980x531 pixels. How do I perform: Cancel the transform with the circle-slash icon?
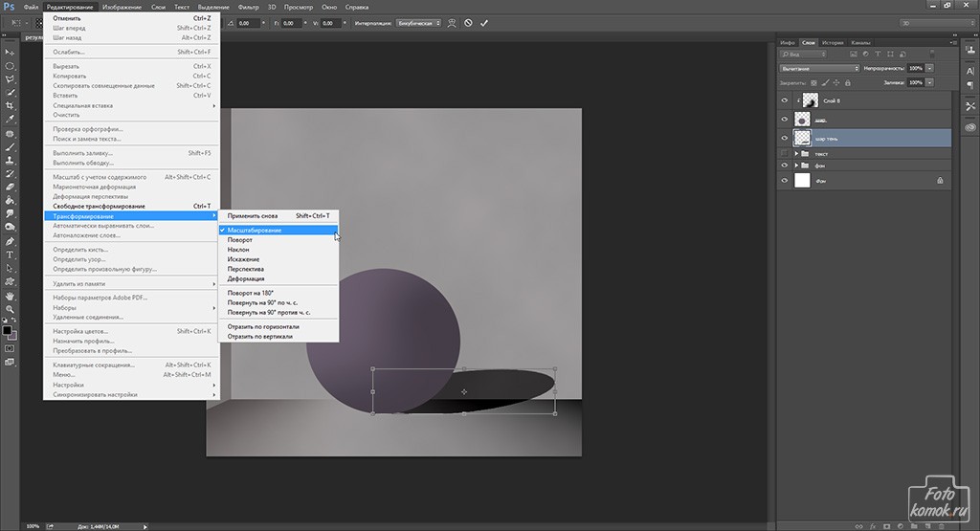(x=468, y=23)
